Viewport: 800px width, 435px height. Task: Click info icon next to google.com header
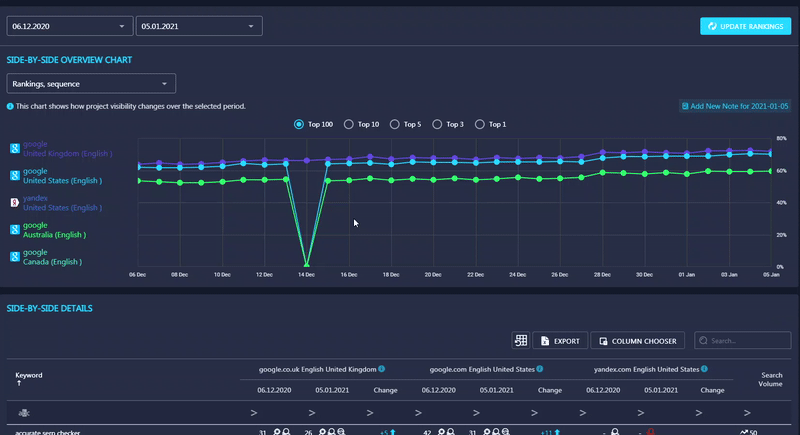coord(540,369)
